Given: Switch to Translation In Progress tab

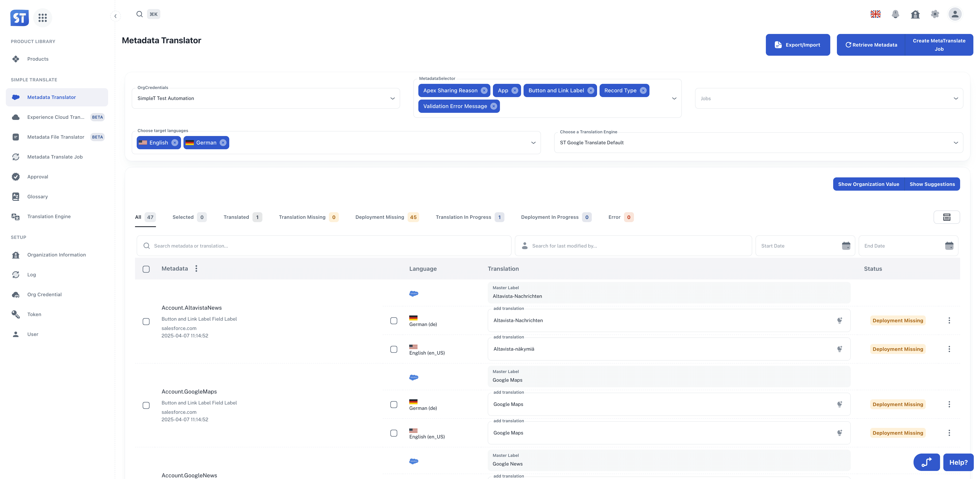Looking at the screenshot, I should pyautogui.click(x=470, y=217).
